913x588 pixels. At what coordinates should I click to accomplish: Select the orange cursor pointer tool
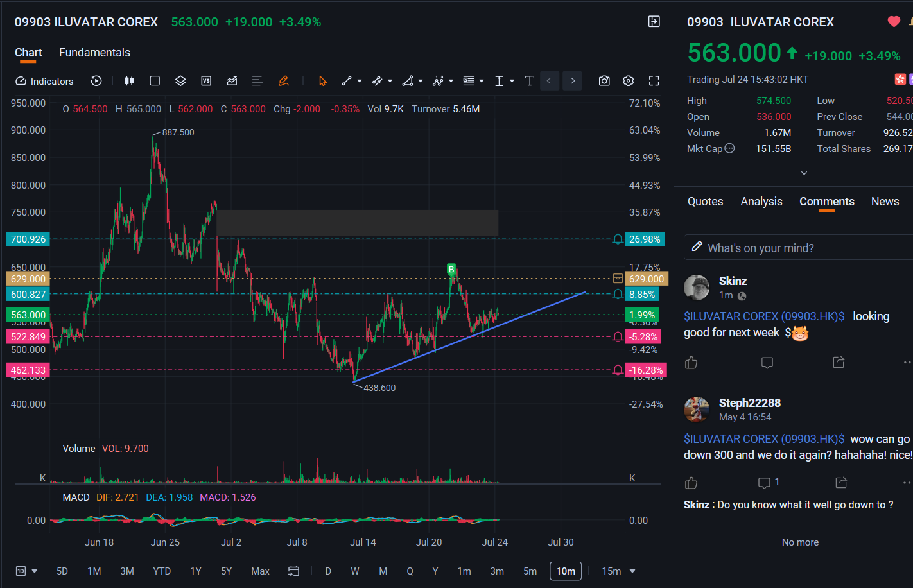(322, 81)
